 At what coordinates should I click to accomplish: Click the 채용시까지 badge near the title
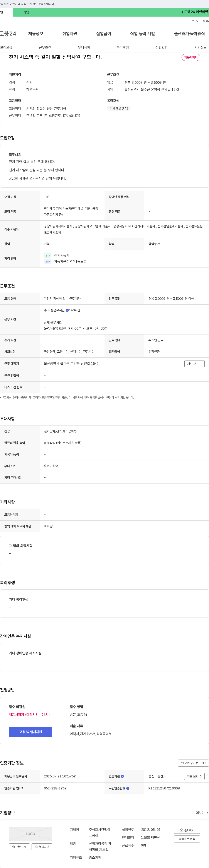tap(190, 57)
